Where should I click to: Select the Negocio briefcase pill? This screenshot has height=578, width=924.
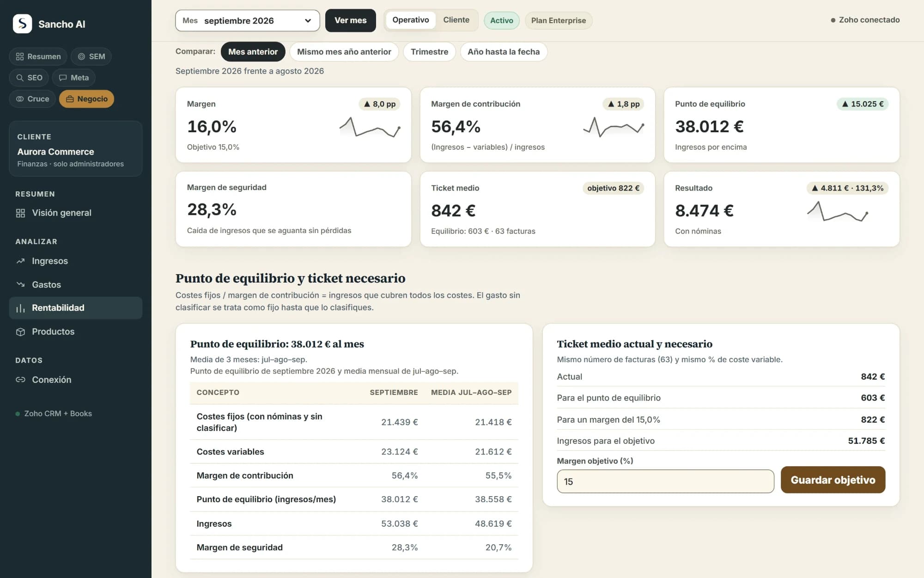[86, 99]
